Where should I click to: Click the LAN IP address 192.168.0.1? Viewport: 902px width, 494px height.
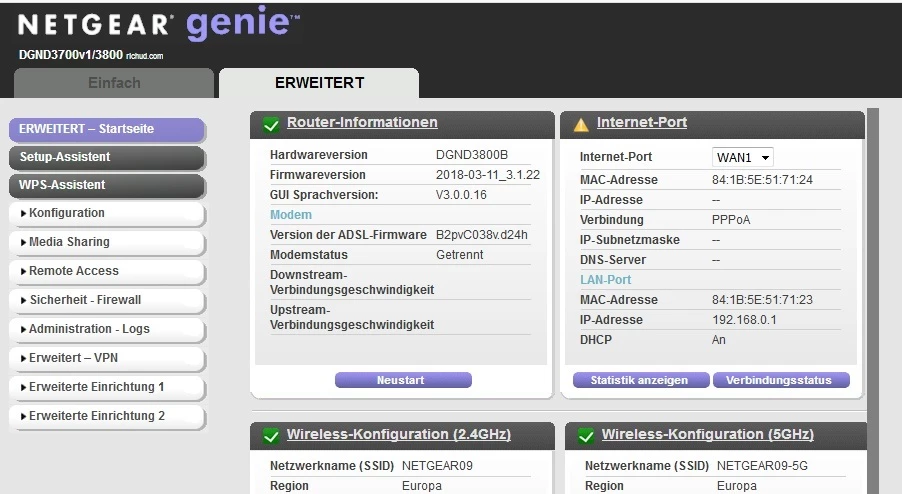(x=744, y=320)
